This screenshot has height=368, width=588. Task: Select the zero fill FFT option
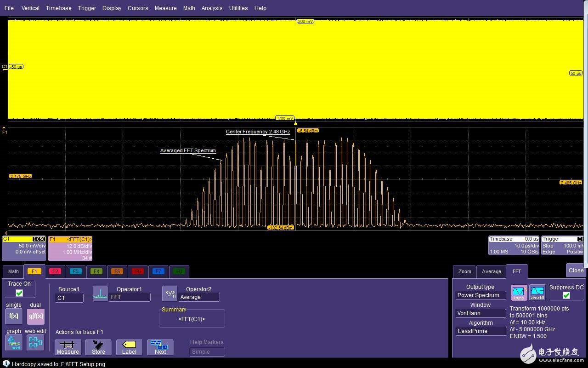point(537,293)
